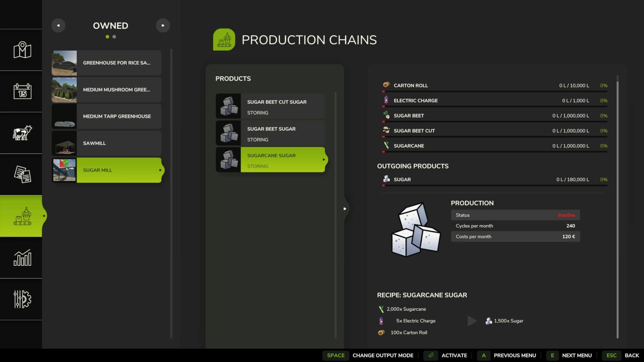Go to previous owned category arrow
This screenshot has width=644, height=362.
pyautogui.click(x=58, y=25)
